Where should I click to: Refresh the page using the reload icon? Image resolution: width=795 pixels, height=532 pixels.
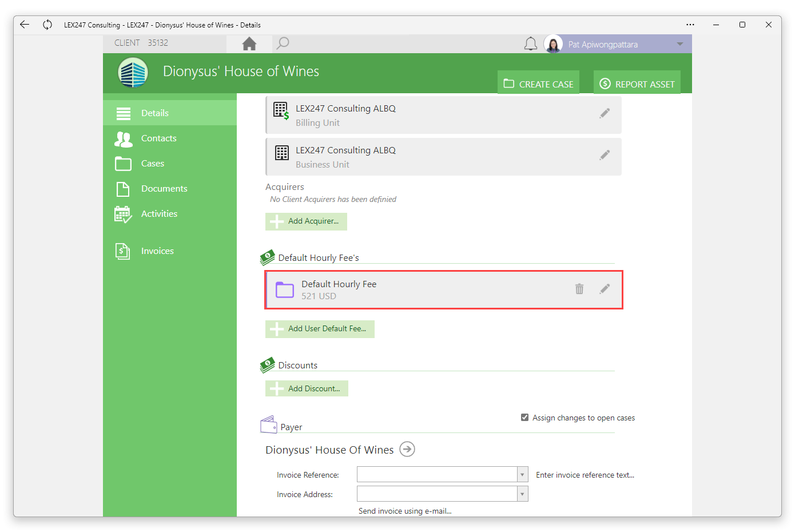[47, 25]
